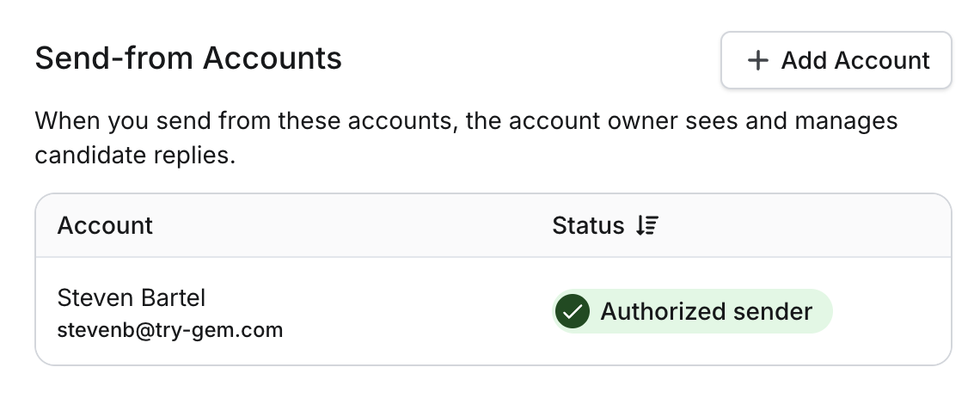980x404 pixels.
Task: Select the Steven Bartel table row
Action: [493, 311]
